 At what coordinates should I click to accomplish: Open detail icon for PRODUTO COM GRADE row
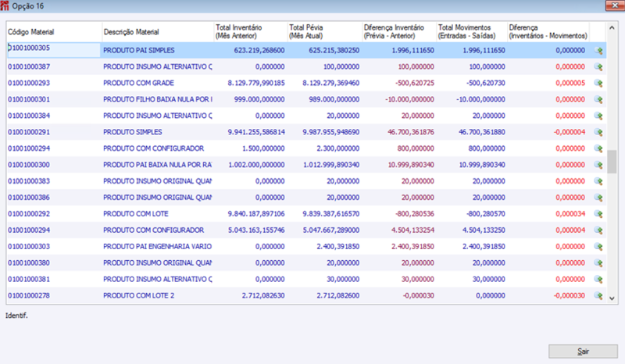598,84
